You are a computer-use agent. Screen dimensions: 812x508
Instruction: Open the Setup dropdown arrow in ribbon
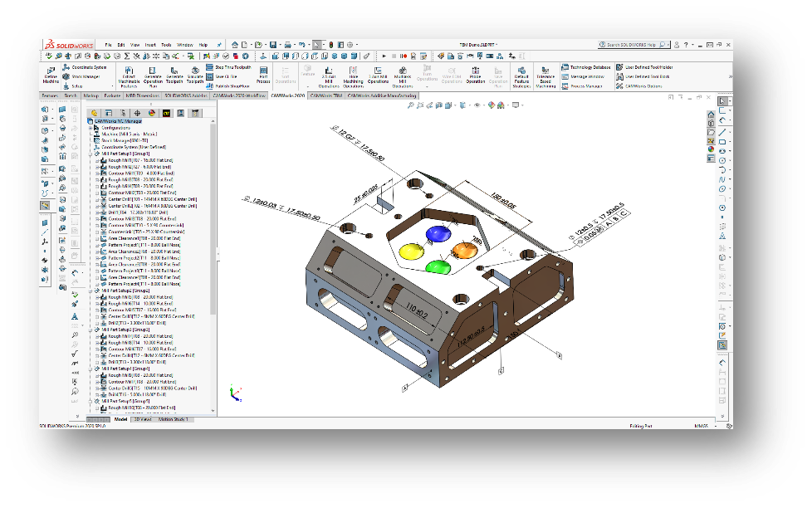click(x=112, y=86)
